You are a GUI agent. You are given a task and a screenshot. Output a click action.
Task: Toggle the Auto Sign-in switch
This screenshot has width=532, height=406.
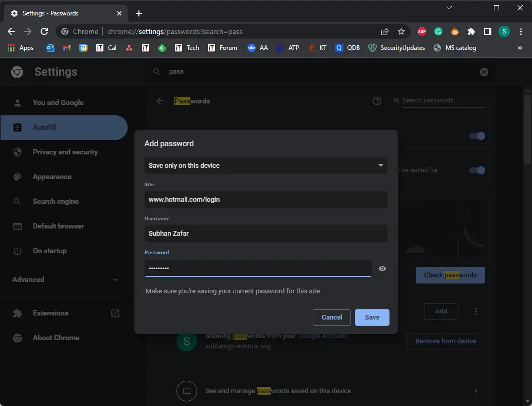coord(477,170)
